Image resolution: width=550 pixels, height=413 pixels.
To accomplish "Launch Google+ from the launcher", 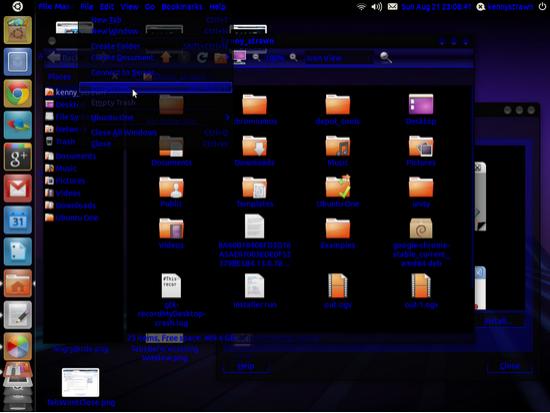I will (18, 157).
